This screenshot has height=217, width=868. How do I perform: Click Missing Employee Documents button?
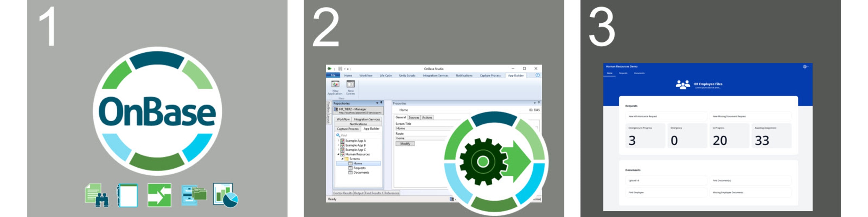(750, 192)
